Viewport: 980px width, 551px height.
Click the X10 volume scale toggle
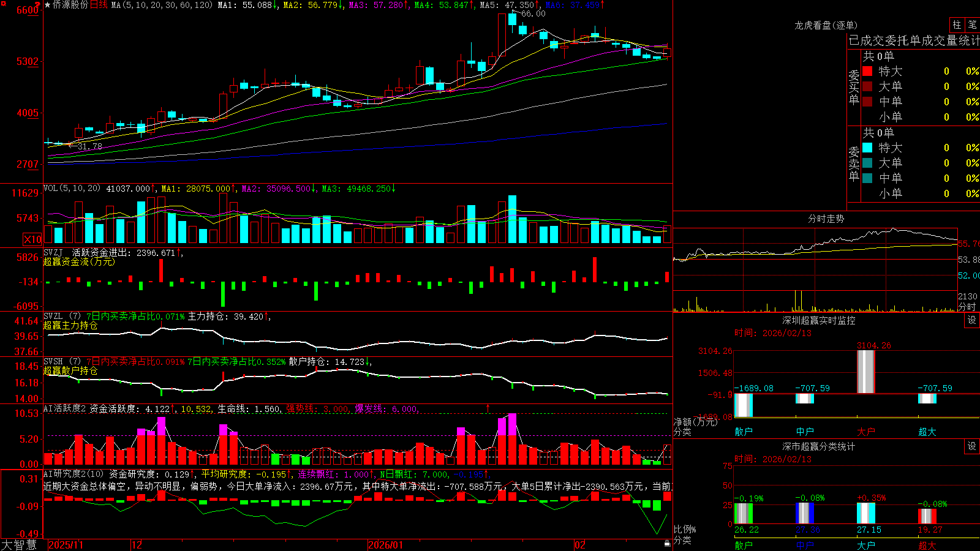tap(32, 239)
